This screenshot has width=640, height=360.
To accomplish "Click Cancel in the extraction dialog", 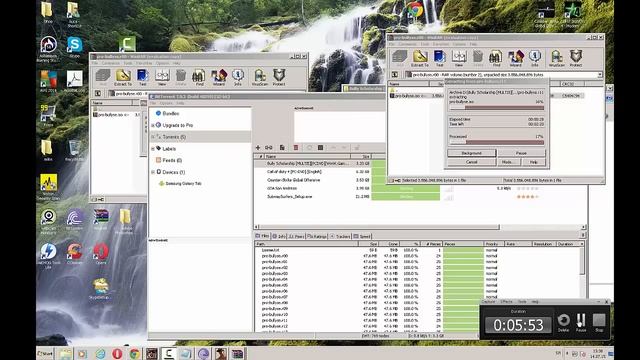I will pos(471,162).
